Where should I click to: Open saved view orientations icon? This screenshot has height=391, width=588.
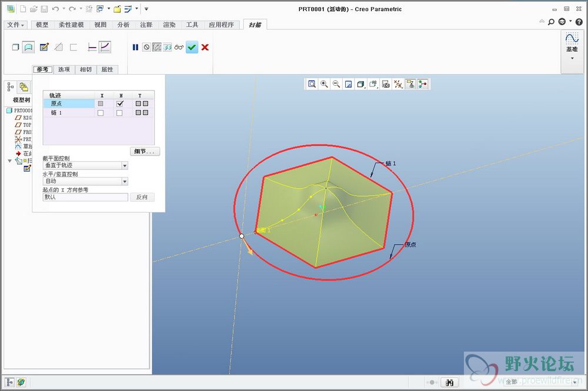(373, 84)
